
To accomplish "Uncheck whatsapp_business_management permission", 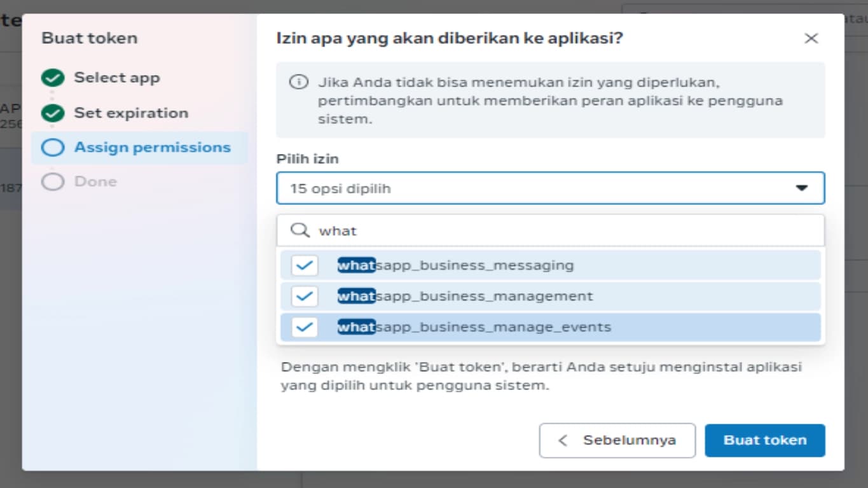I will (x=304, y=296).
